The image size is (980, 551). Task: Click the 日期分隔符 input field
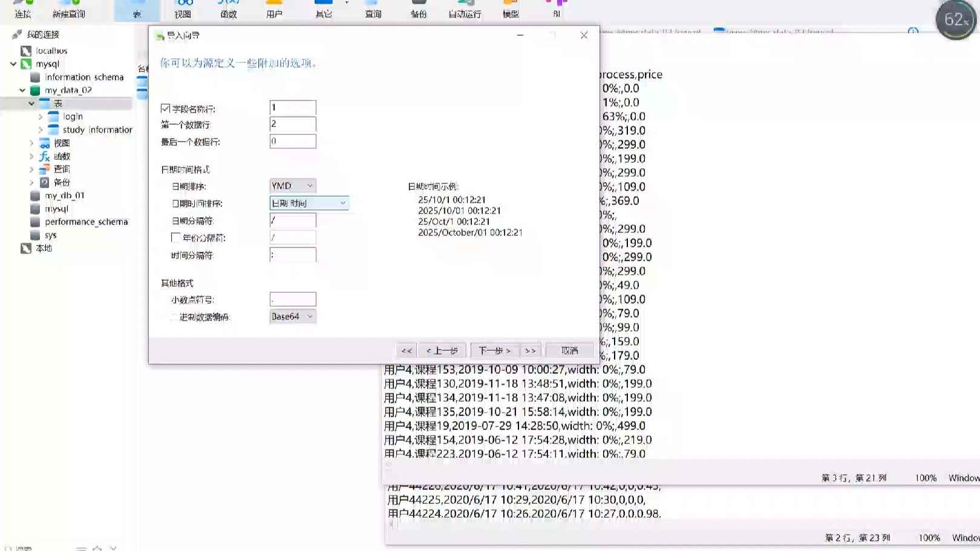click(293, 221)
